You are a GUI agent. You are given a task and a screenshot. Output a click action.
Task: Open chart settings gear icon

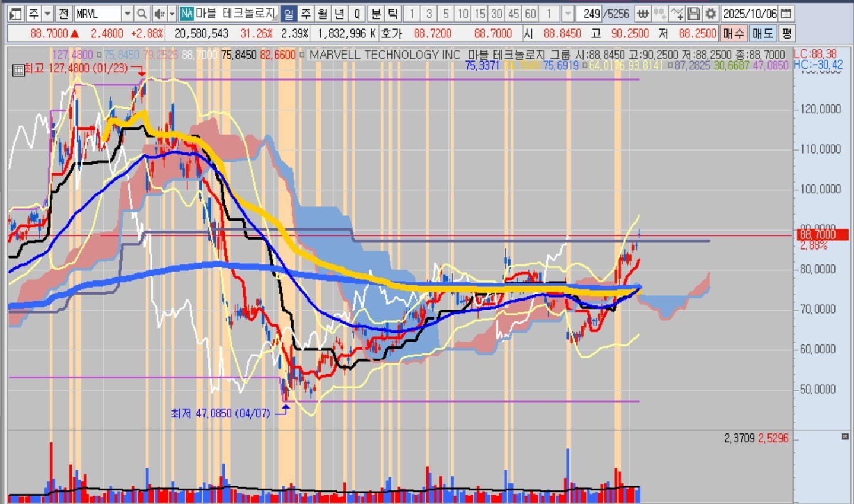[x=710, y=14]
